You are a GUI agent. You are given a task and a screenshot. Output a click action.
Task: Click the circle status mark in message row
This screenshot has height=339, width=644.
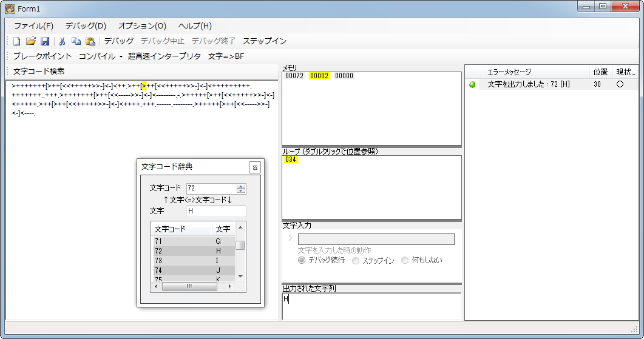point(620,84)
